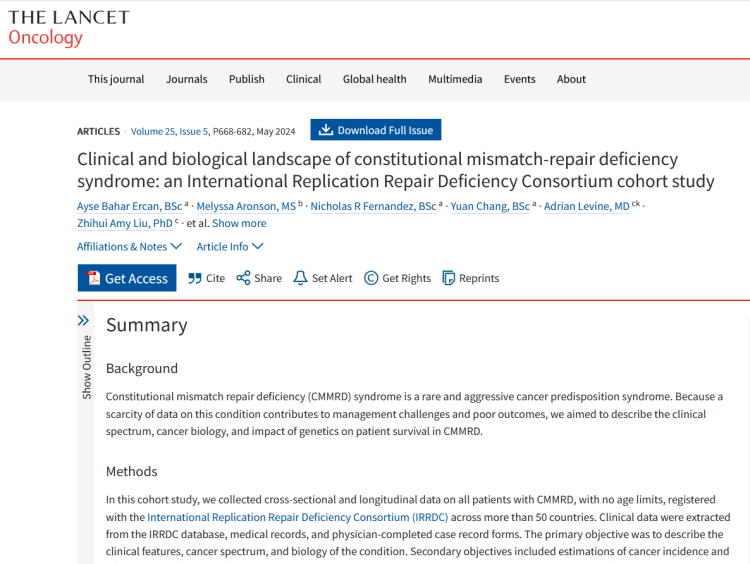The width and height of the screenshot is (750, 564).
Task: Open the Journals menu
Action: click(187, 79)
